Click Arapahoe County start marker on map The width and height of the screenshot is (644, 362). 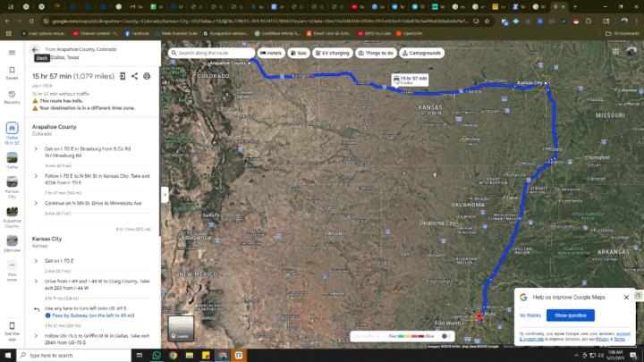[x=250, y=63]
